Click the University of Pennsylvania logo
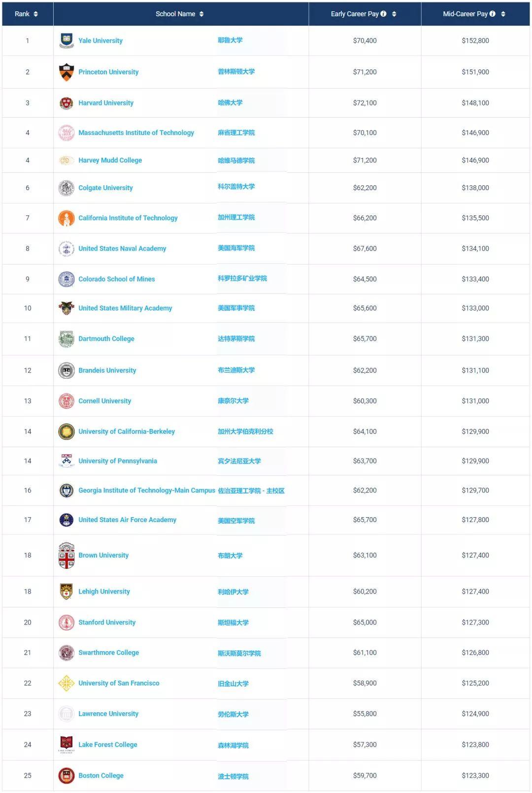 [x=66, y=461]
